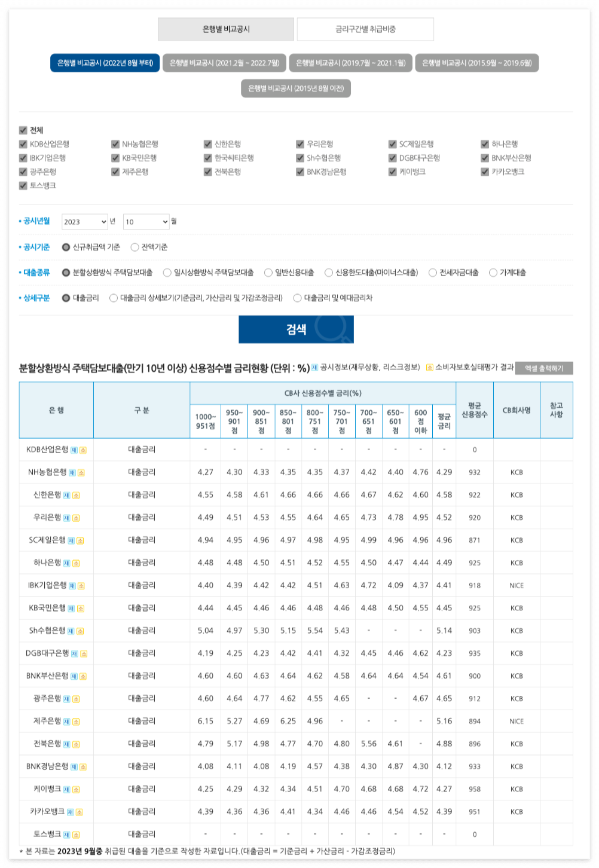Toggle the 우리은행 filter checkbox
Image resolution: width=599 pixels, height=868 pixels.
point(300,144)
